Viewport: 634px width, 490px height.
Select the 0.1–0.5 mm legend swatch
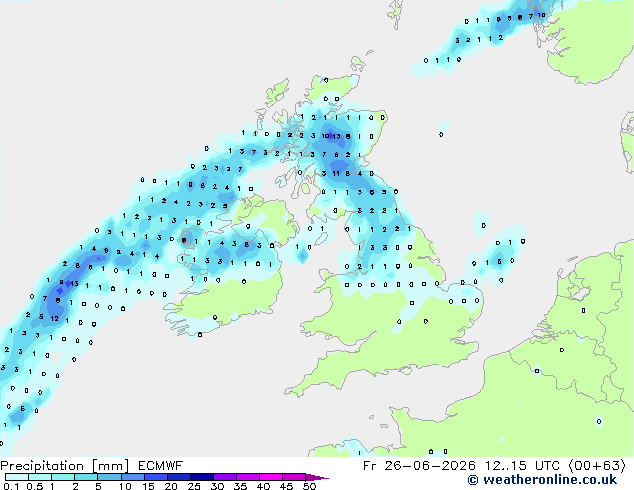tap(17, 477)
